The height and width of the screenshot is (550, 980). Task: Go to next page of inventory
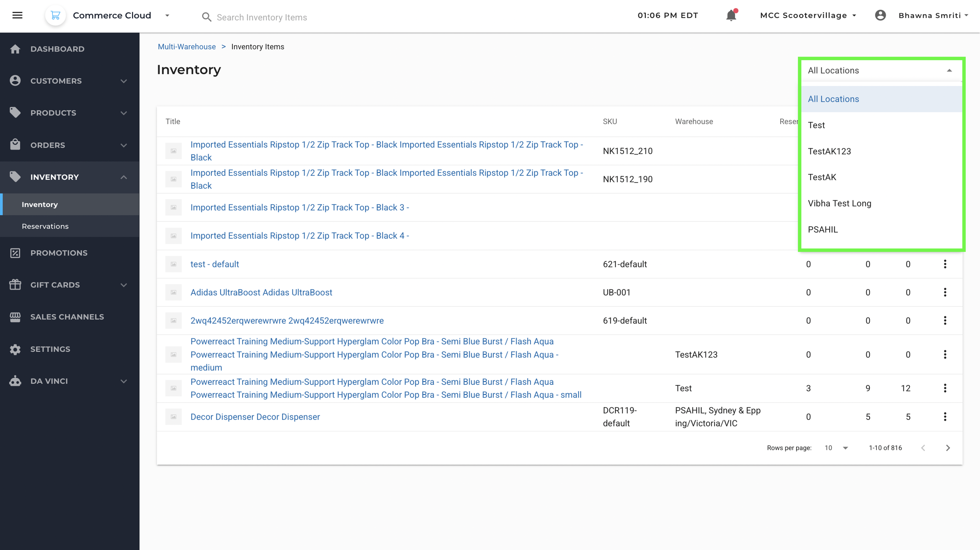point(948,448)
